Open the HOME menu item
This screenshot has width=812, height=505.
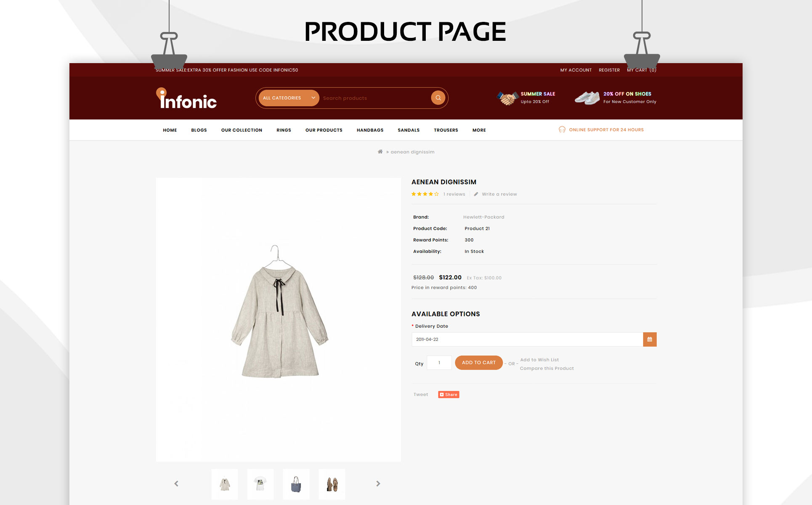coord(170,130)
